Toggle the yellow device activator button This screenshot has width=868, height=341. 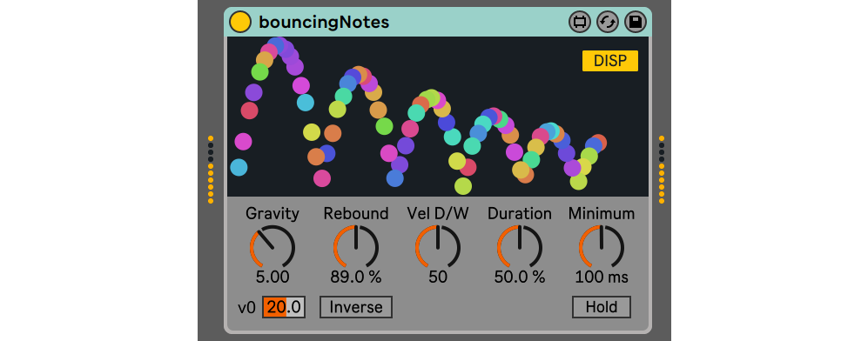pos(241,22)
